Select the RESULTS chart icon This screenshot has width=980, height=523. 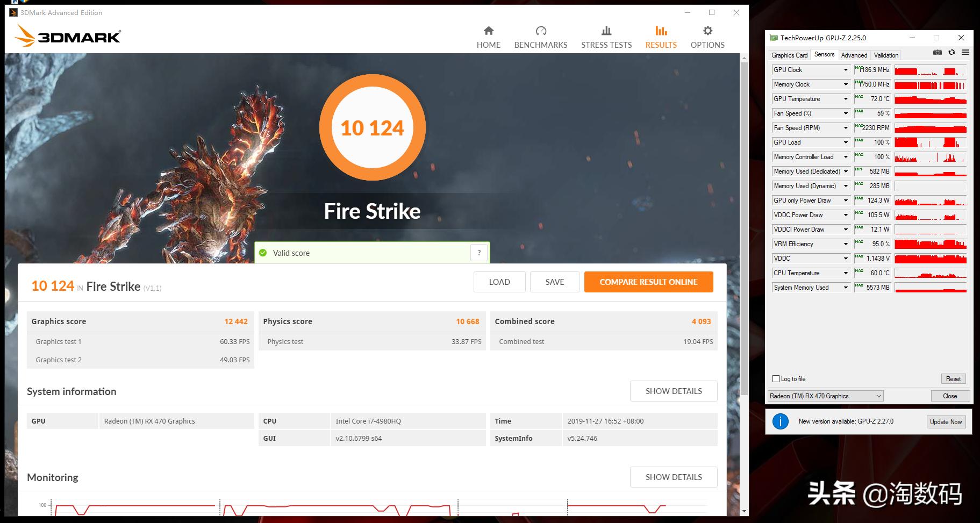(661, 31)
